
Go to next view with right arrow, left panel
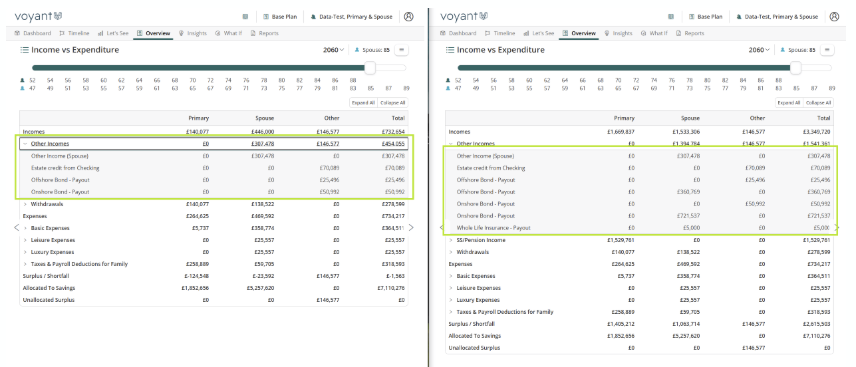tap(412, 228)
